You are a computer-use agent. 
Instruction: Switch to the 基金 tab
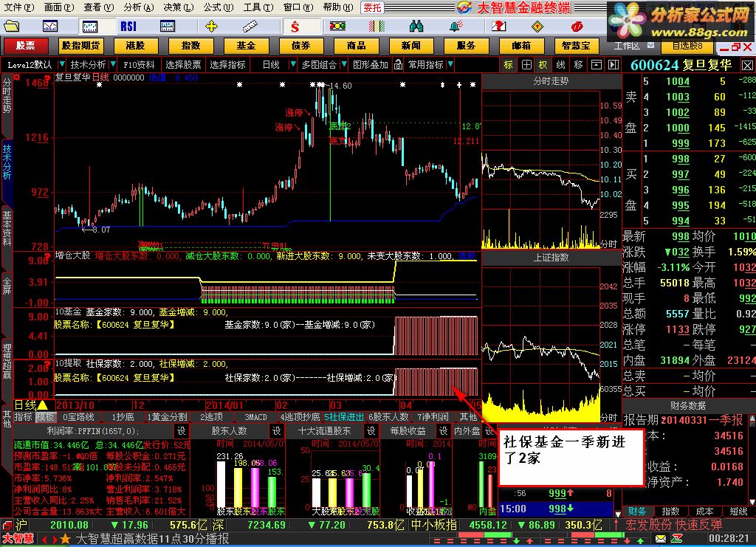pos(246,46)
